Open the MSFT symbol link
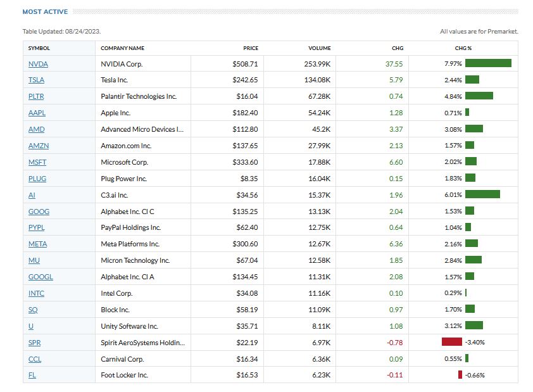This screenshot has height=392, width=533. pos(37,163)
